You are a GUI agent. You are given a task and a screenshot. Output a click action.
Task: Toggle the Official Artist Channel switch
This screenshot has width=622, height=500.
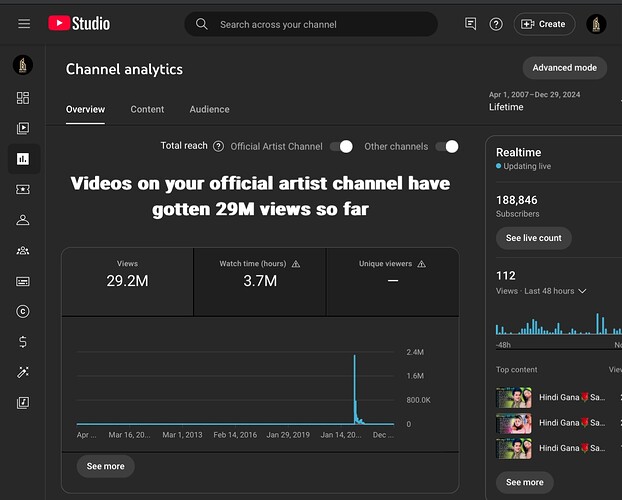342,146
